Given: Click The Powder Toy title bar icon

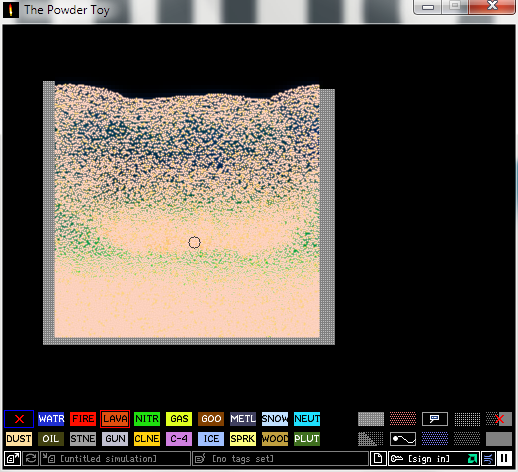Looking at the screenshot, I should tap(11, 10).
